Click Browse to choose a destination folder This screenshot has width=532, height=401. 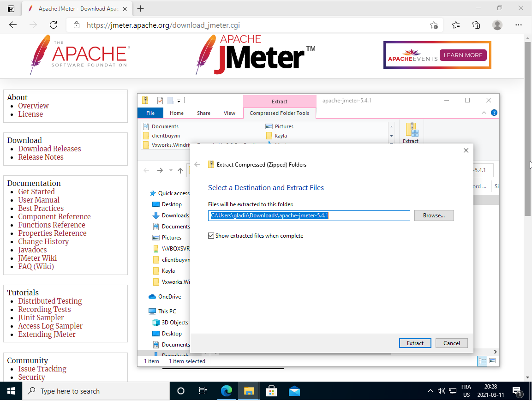[434, 215]
